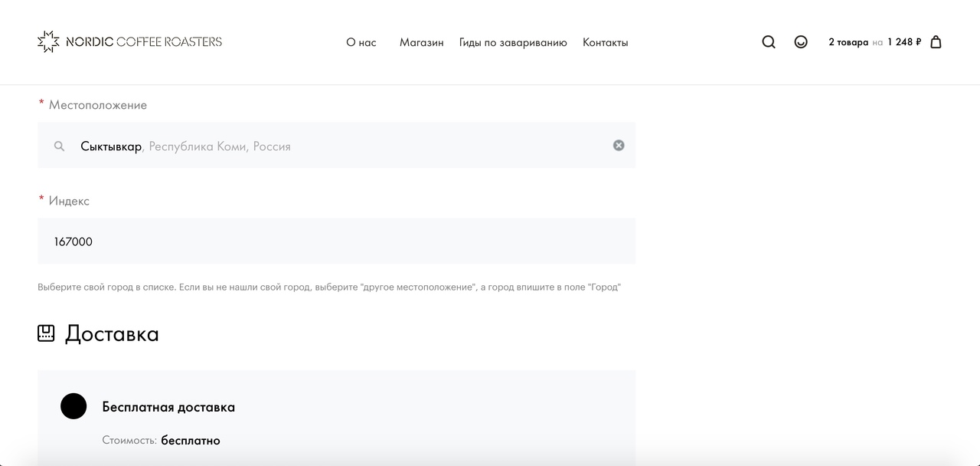980x466 pixels.
Task: Open account via smiley face icon
Action: (x=801, y=42)
